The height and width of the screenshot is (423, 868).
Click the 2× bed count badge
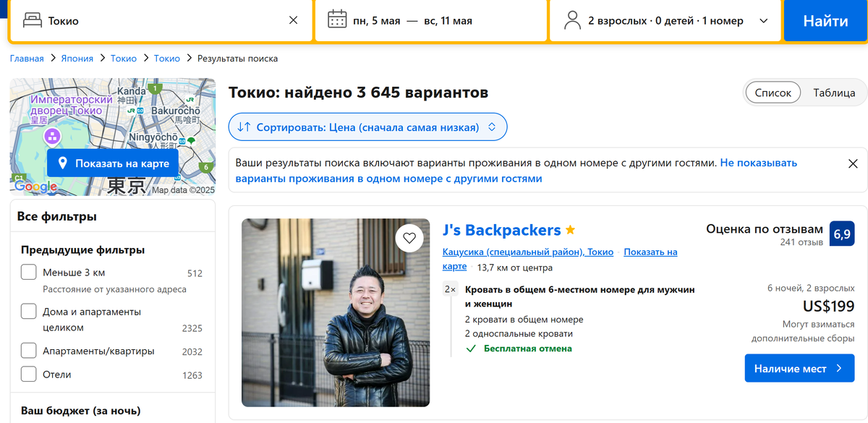450,289
